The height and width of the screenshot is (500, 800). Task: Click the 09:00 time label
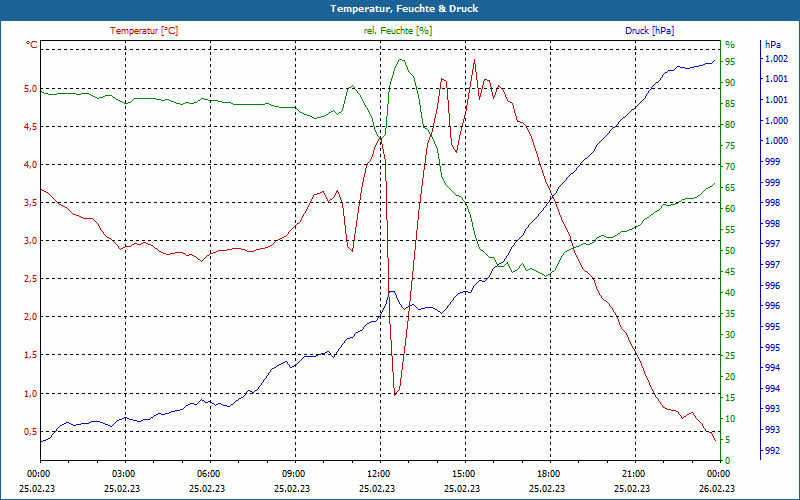(293, 473)
